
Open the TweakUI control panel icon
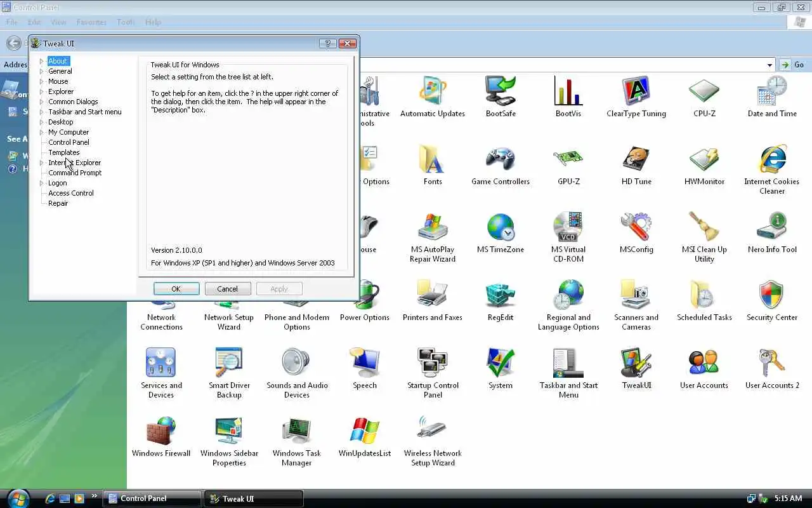pyautogui.click(x=636, y=363)
